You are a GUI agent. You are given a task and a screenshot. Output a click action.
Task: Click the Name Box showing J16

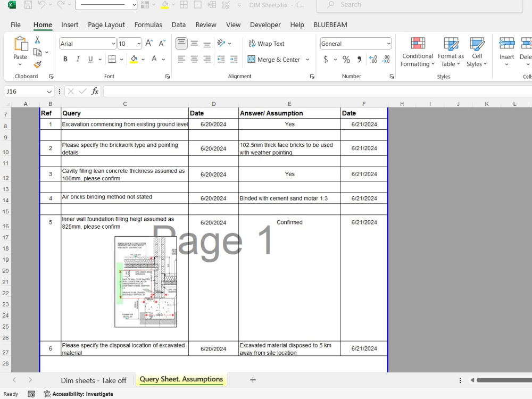click(x=24, y=91)
